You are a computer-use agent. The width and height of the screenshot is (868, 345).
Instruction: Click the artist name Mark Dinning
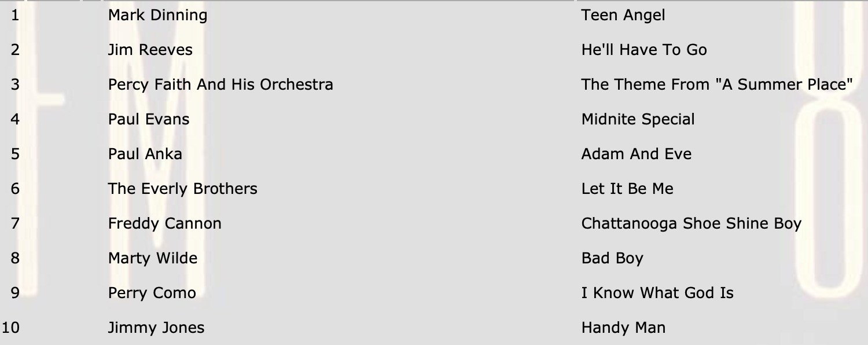click(x=157, y=16)
